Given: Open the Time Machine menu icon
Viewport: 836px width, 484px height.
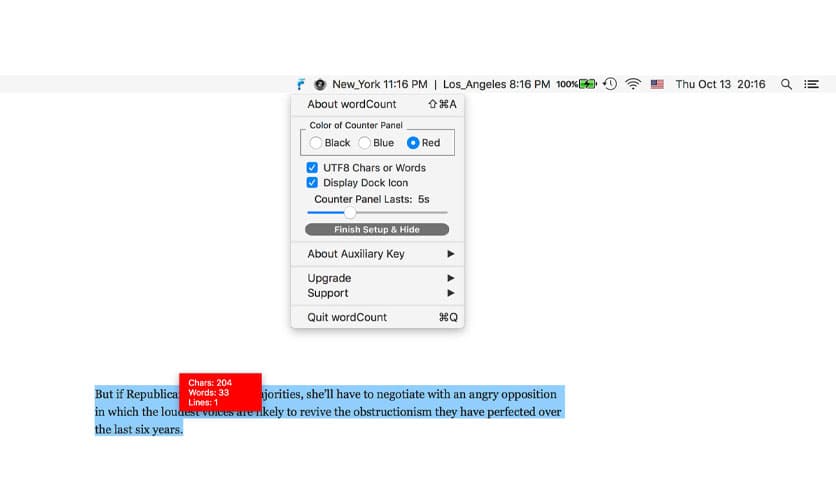Looking at the screenshot, I should (x=610, y=85).
